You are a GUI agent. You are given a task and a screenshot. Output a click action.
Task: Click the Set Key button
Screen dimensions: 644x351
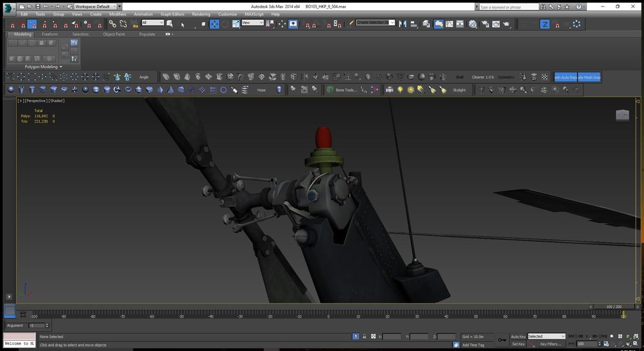coord(518,344)
